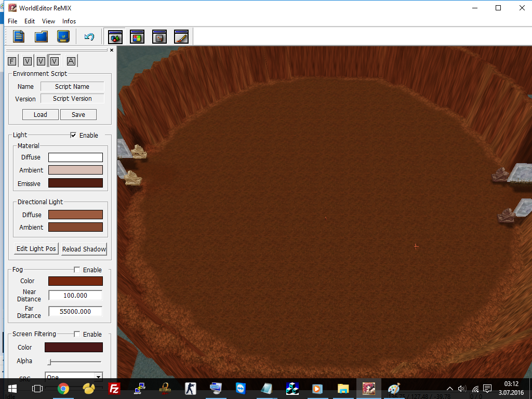
Task: Select the F tab button in side panel
Action: point(12,61)
